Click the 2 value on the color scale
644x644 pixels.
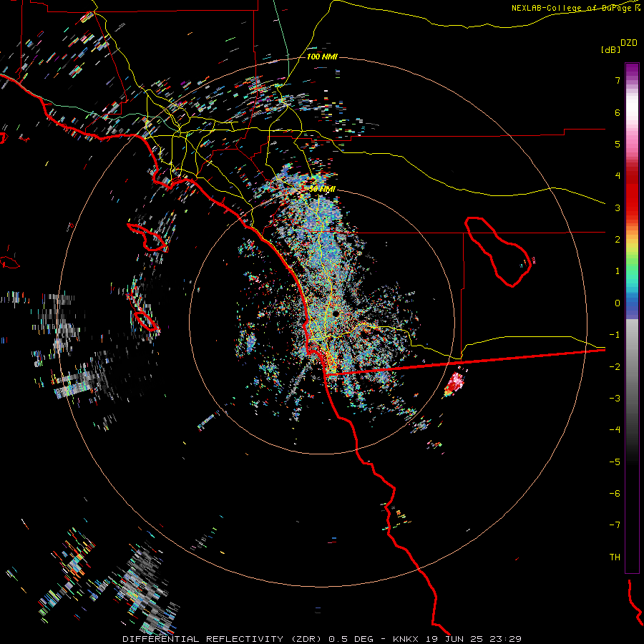[618, 240]
